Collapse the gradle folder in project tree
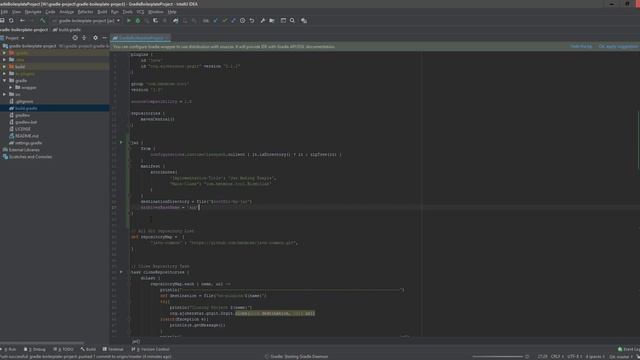 click(x=4, y=80)
